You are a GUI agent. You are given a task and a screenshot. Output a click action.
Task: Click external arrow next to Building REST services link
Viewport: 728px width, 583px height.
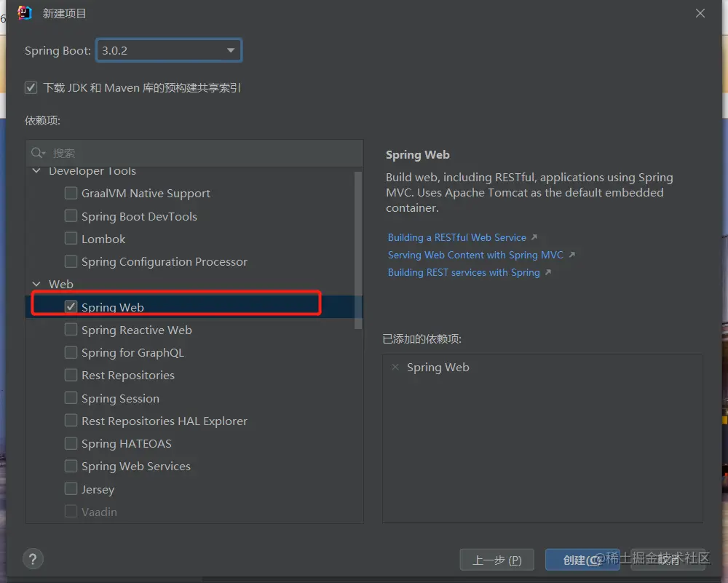[x=548, y=272]
